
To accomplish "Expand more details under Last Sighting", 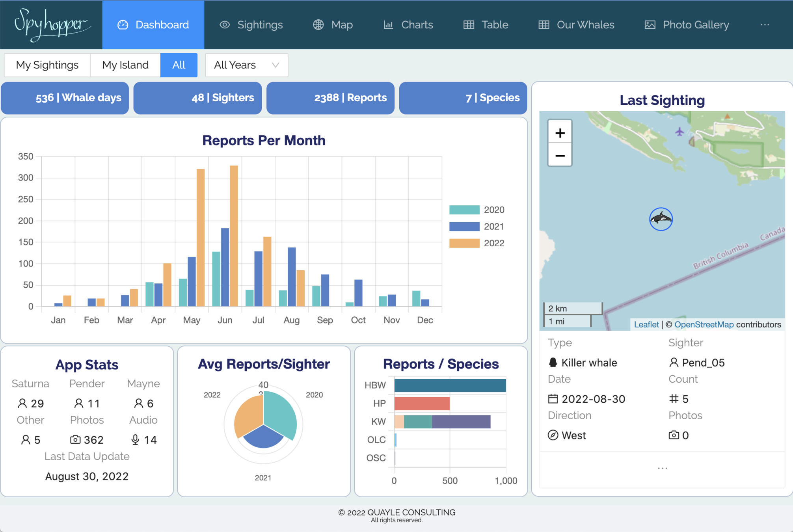I will [x=662, y=468].
